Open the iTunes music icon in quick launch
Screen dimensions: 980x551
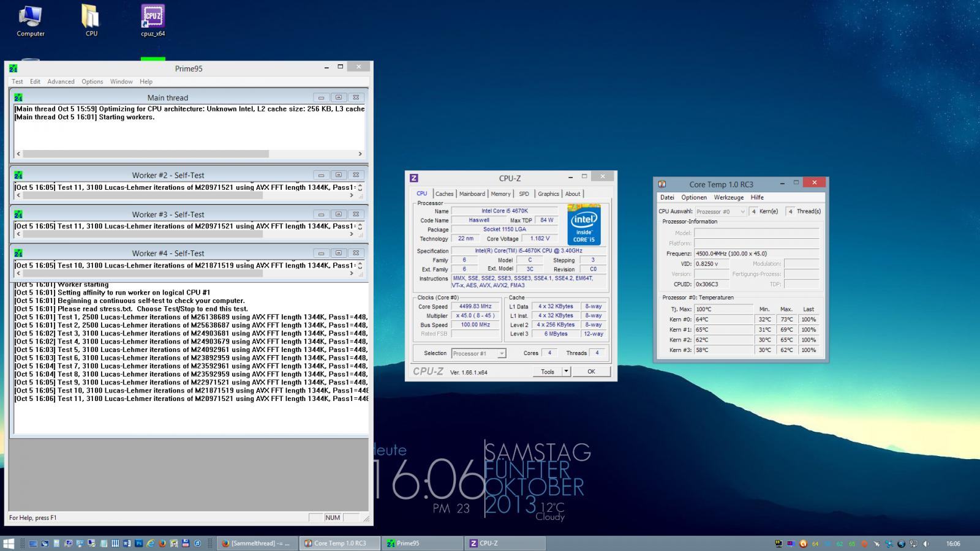coord(197,543)
